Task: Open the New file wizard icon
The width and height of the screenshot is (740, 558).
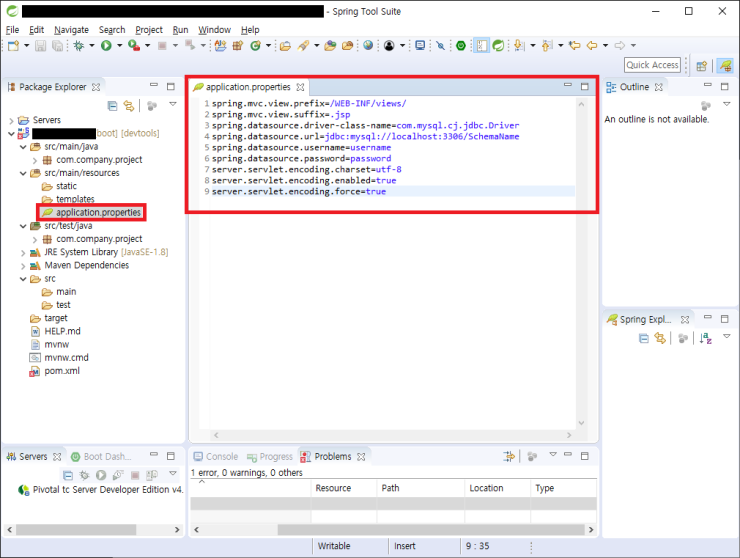Action: 12,46
